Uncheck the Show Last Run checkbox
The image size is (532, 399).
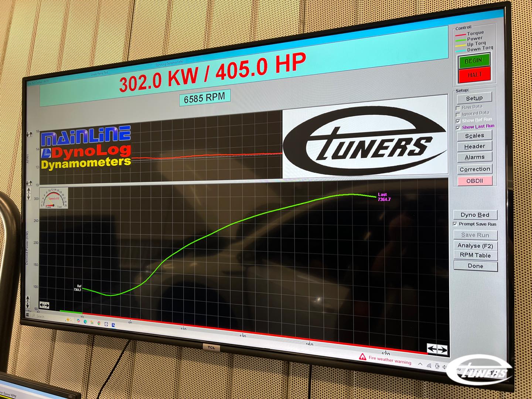[x=458, y=128]
